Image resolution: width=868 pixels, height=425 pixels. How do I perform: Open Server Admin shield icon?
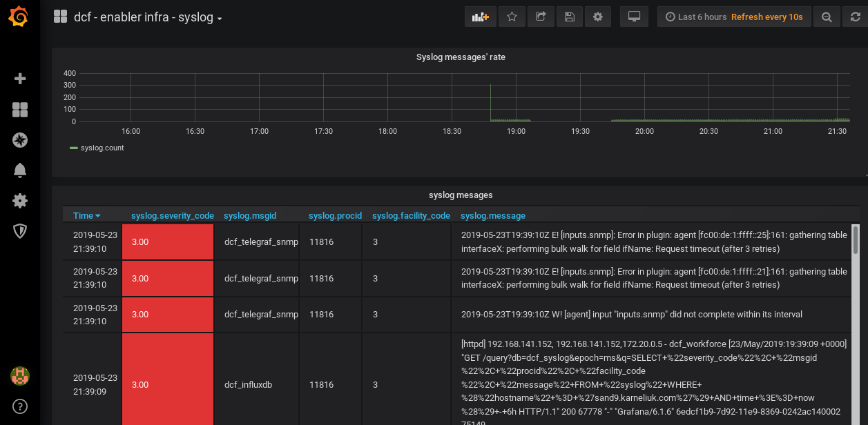(x=20, y=231)
